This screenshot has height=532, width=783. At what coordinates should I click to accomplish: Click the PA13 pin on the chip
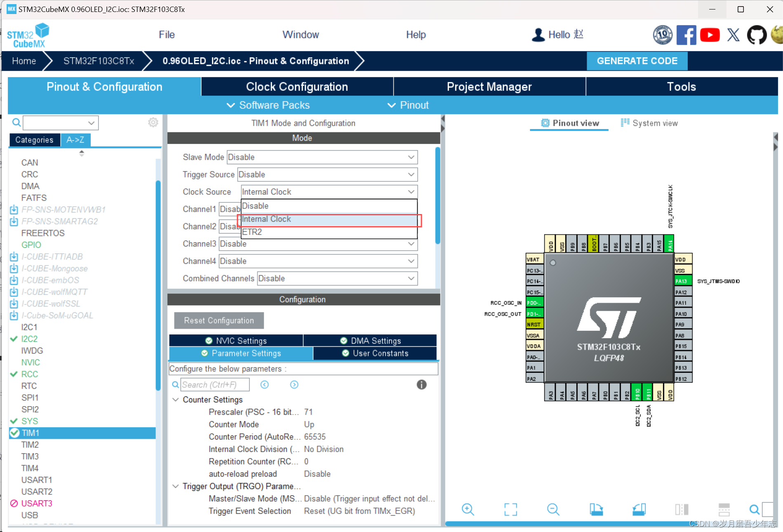(683, 281)
